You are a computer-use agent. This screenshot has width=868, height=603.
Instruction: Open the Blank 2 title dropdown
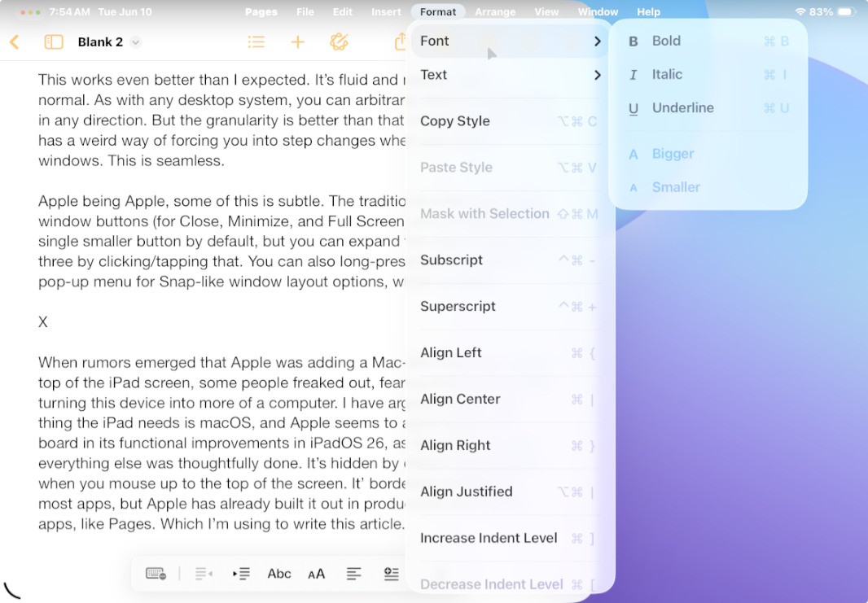135,42
